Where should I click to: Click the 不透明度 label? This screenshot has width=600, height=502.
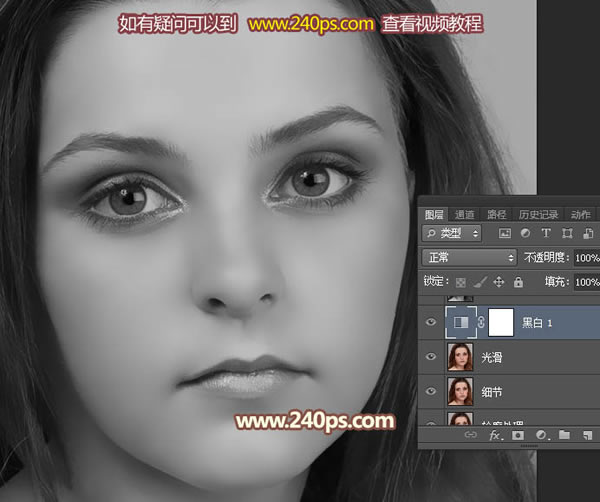pos(546,258)
